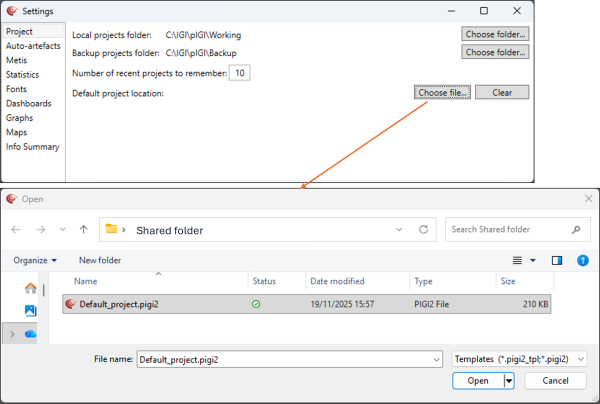This screenshot has height=404, width=600.
Task: Select Dashboards in the Settings category list
Action: point(28,103)
